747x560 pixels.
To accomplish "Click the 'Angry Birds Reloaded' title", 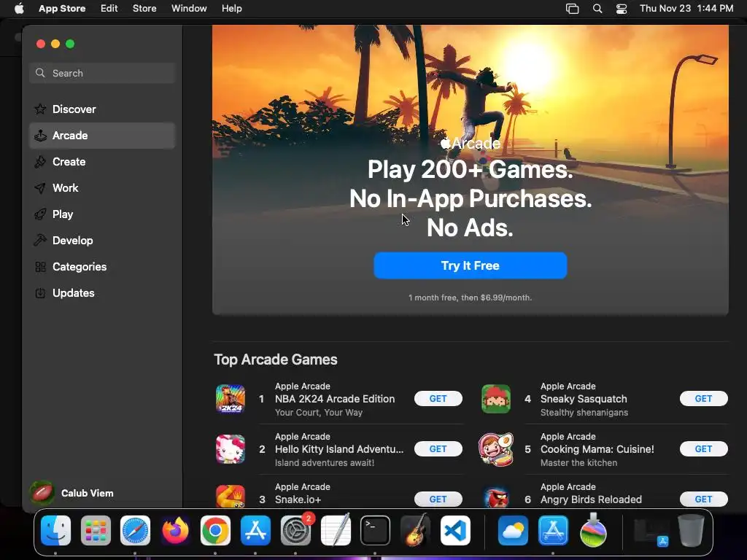I will (591, 499).
